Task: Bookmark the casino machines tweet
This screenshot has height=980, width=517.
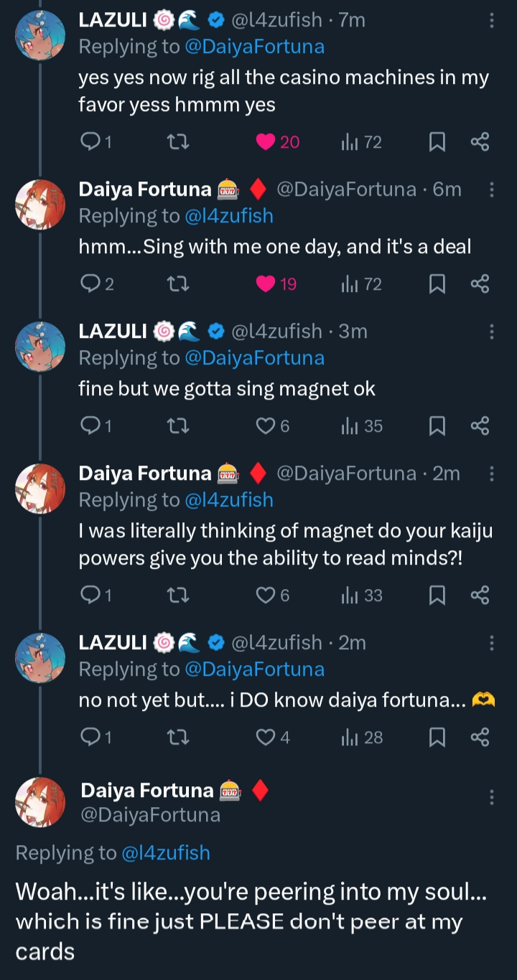Action: coord(437,142)
